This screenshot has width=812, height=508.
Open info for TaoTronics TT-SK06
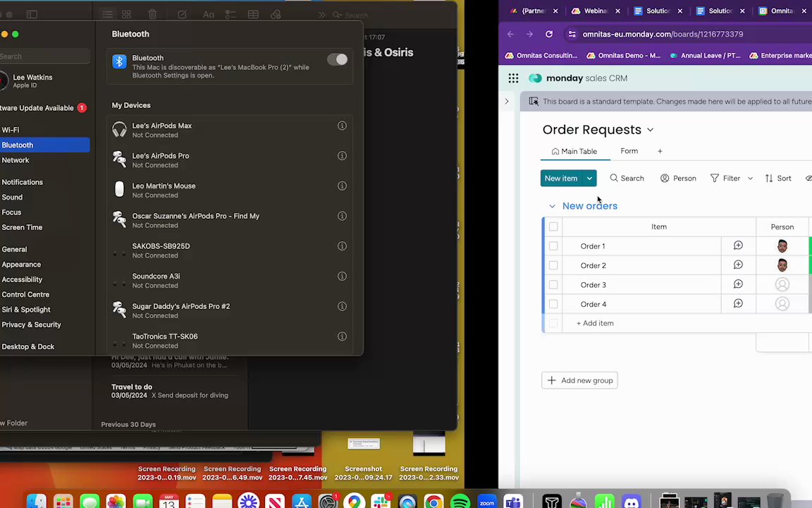[x=342, y=337]
